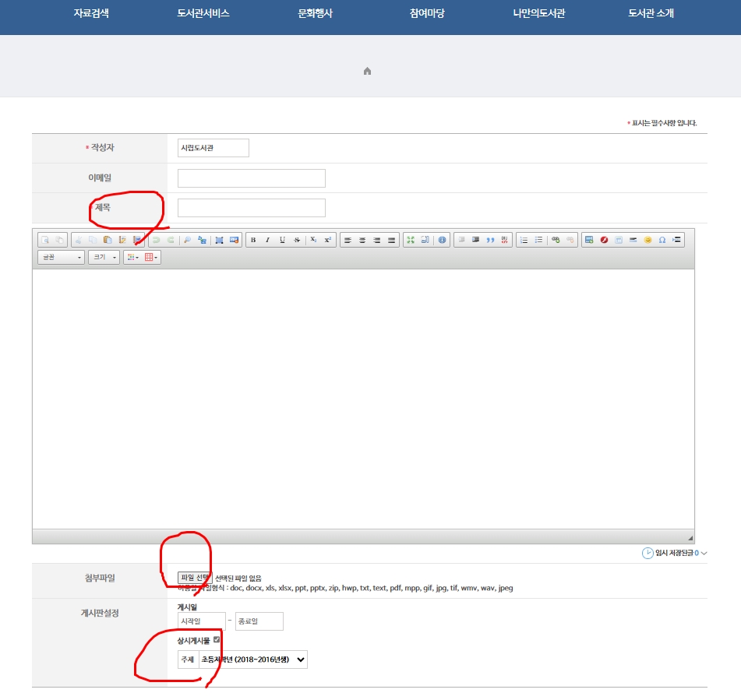The width and height of the screenshot is (741, 700).
Task: Insert a hyperlink with link icon
Action: point(556,240)
